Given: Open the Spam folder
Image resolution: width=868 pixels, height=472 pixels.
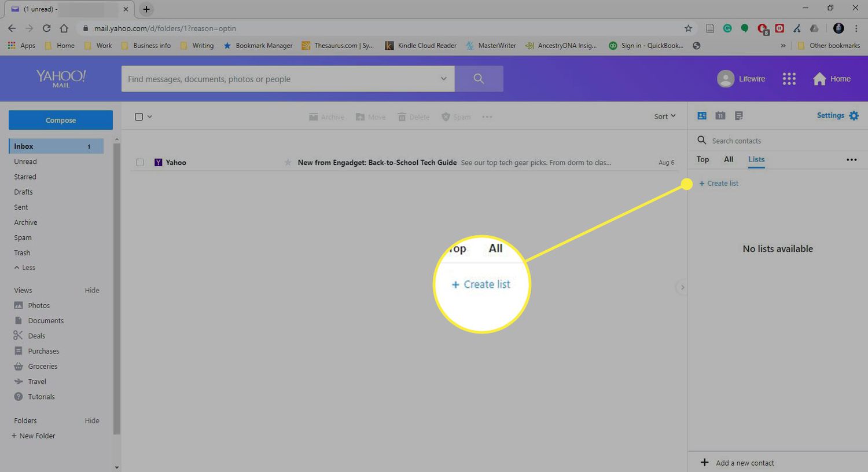Looking at the screenshot, I should coord(23,237).
